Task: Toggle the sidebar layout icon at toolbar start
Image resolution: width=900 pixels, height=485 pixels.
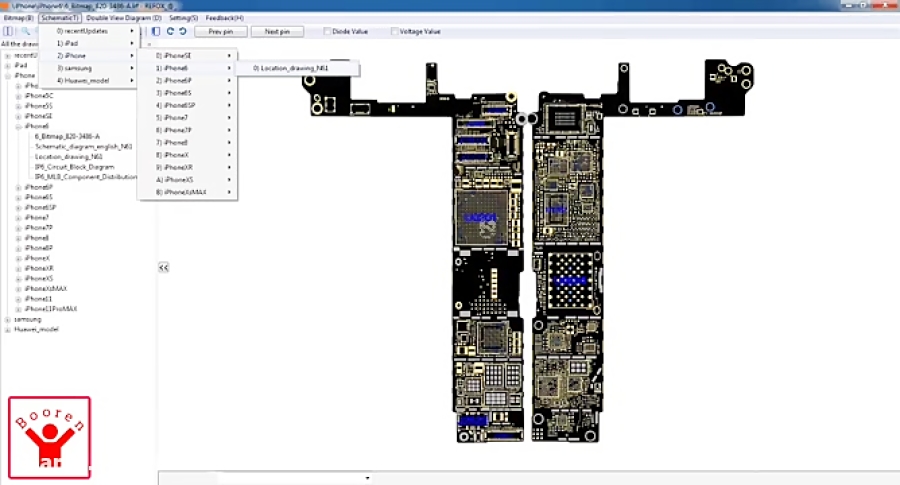Action: 8,31
